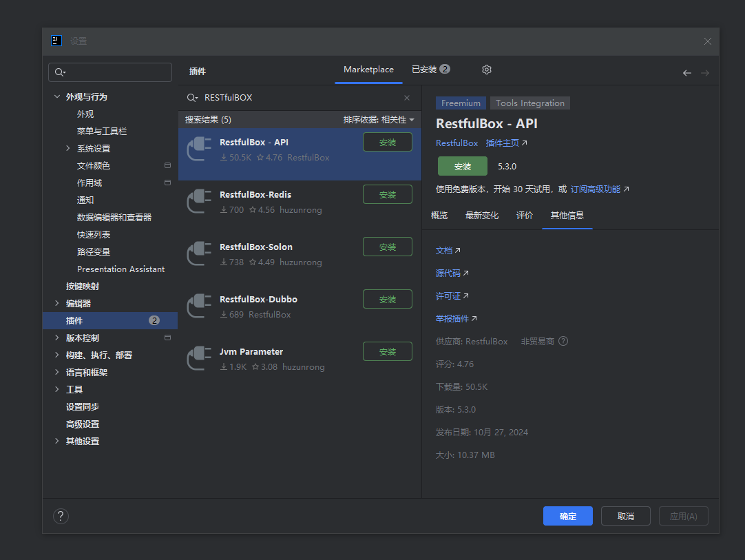Open the 许可证 link
The height and width of the screenshot is (560, 745).
point(452,296)
